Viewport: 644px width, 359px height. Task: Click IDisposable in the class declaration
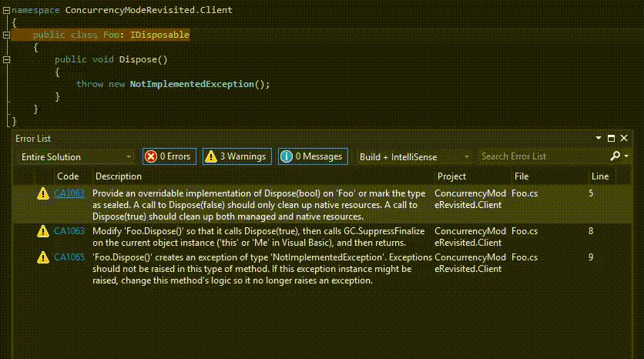point(159,35)
